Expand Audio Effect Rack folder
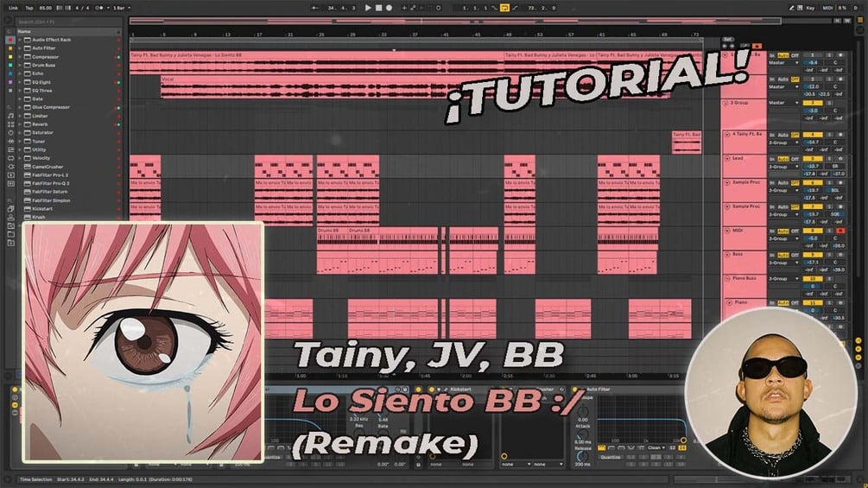 coord(20,40)
